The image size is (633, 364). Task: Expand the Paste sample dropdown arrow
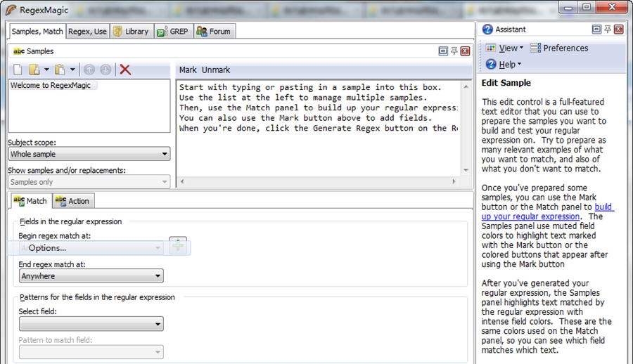point(72,70)
